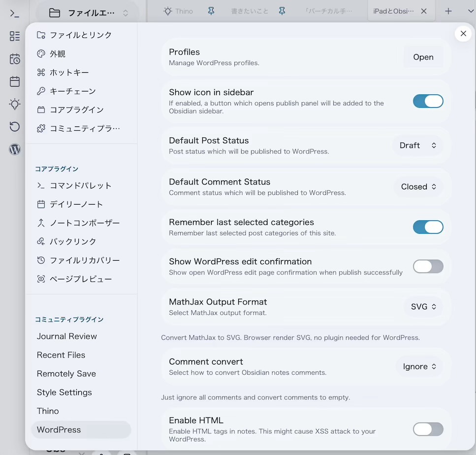Viewport: 476px width, 455px height.
Task: Open command palette icon in left ribbon
Action: [15, 13]
